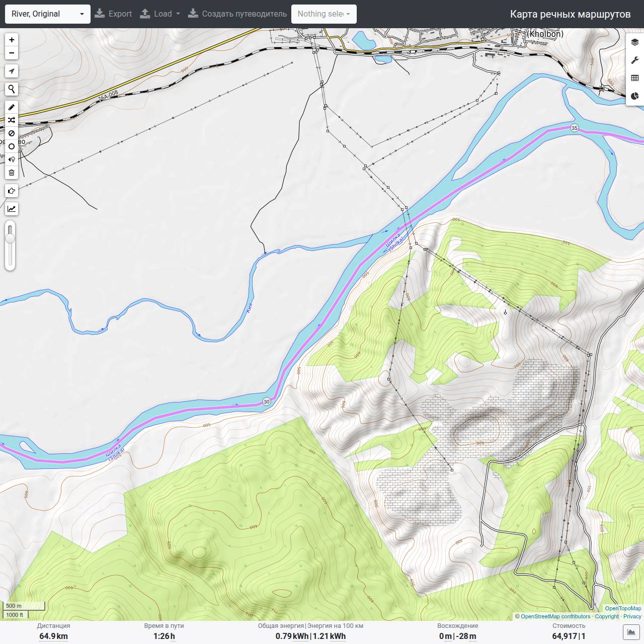Viewport: 644px width, 644px height.
Task: Open the magnifier search tool
Action: click(12, 89)
